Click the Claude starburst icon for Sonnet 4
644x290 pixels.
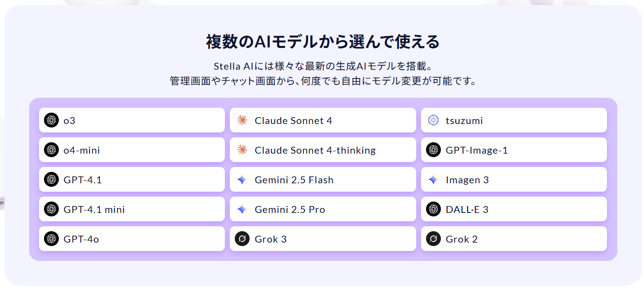[x=242, y=120]
